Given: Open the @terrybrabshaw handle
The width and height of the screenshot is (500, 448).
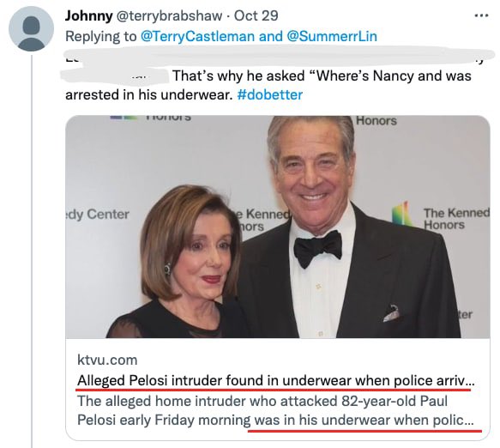Looking at the screenshot, I should point(169,15).
